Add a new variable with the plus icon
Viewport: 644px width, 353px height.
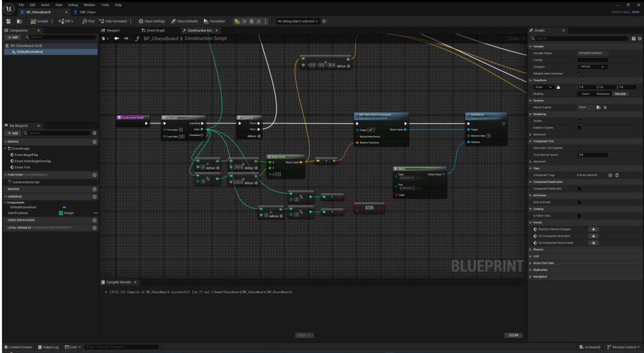[x=94, y=196]
